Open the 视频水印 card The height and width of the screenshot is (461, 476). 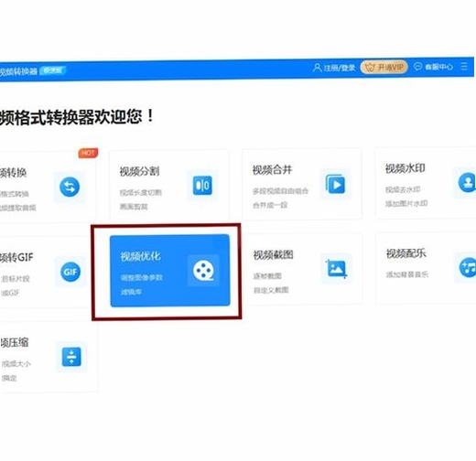click(x=426, y=183)
